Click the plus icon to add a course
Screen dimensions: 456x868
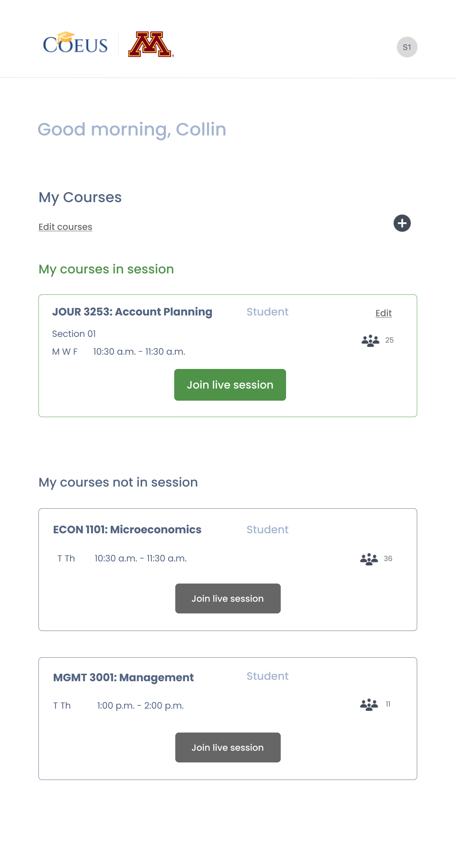402,223
